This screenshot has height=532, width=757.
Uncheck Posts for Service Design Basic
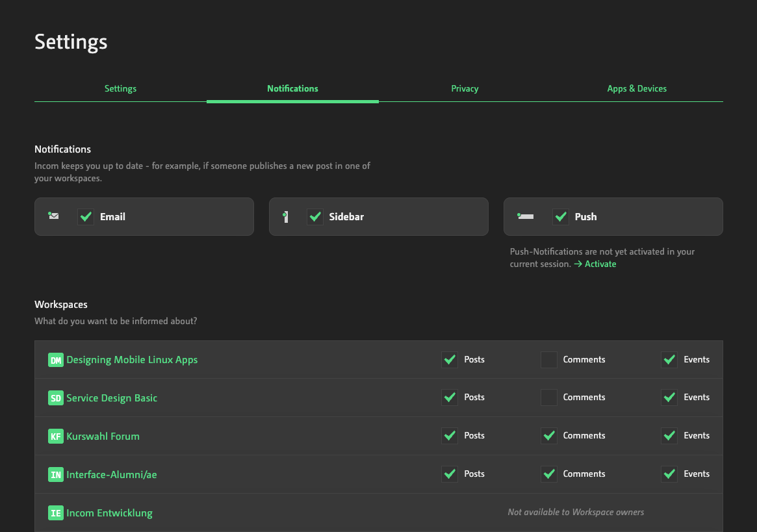450,398
